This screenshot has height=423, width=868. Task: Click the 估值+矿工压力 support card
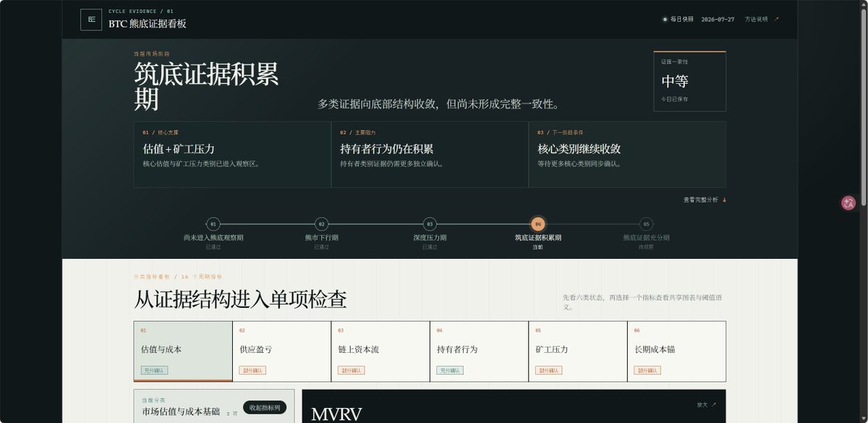(x=232, y=155)
